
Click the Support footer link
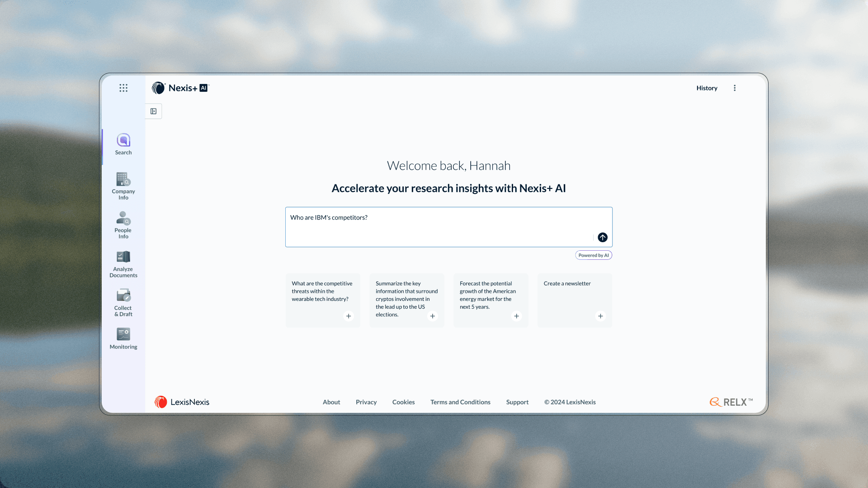517,402
